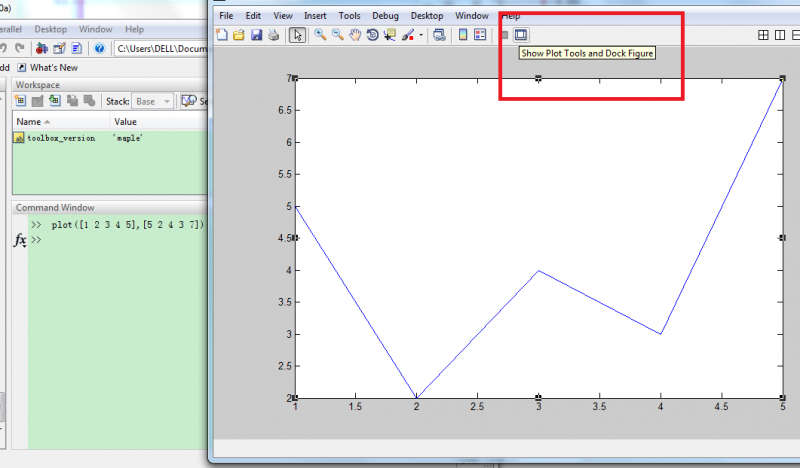Open the figure Desktop menu
The height and width of the screenshot is (468, 800).
427,16
